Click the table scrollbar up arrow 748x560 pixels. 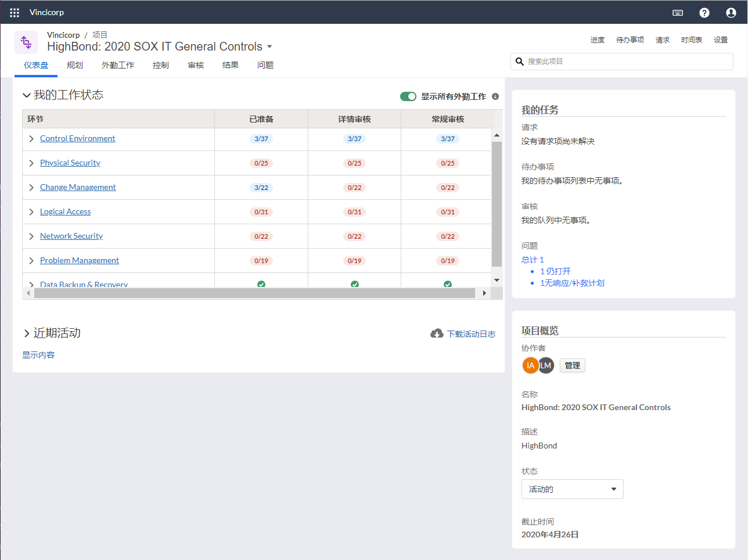(x=497, y=135)
